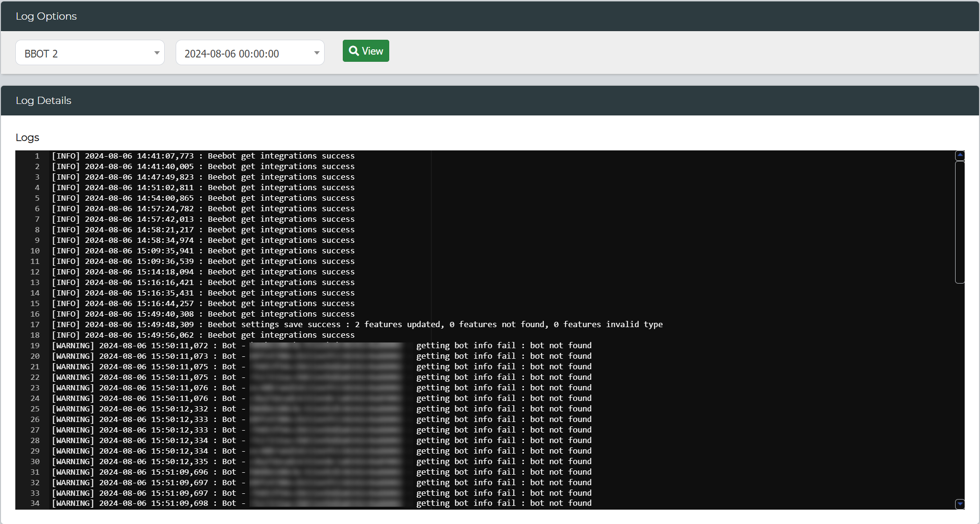
Task: Select log line 18 at 15:49:56,062
Action: [x=203, y=335]
